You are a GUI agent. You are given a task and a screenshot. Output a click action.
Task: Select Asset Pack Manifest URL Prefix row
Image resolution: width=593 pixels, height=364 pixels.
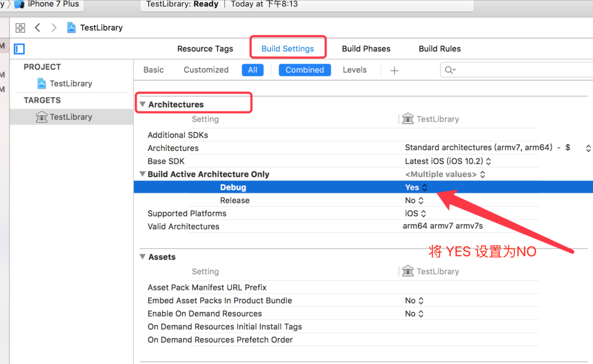(x=207, y=287)
